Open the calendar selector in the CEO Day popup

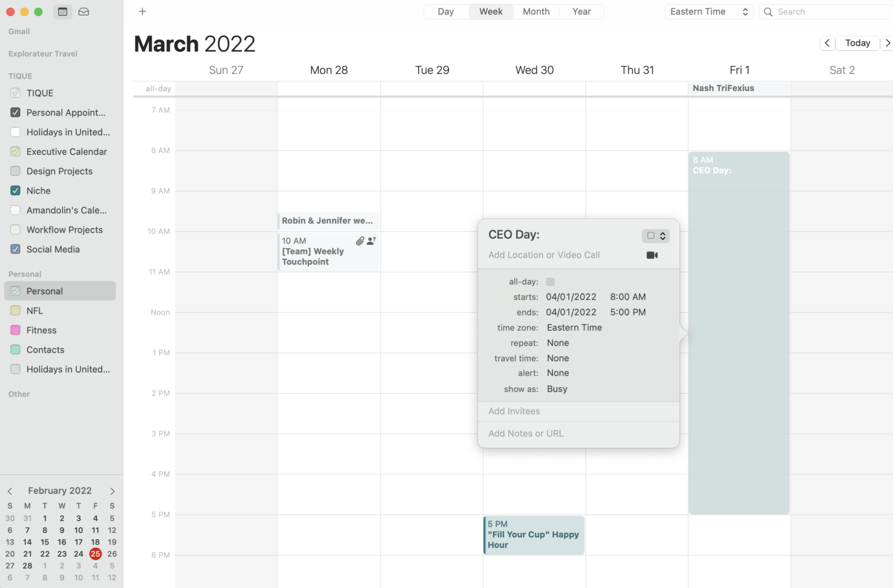click(656, 235)
